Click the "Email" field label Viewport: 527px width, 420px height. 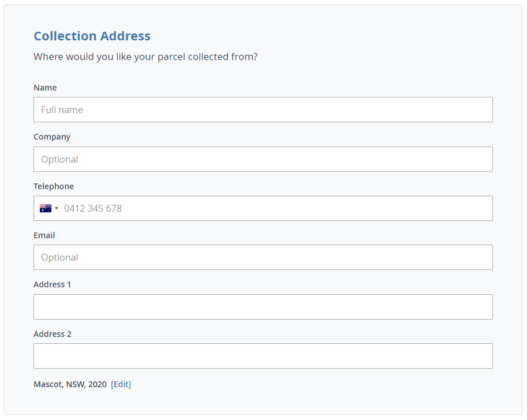click(x=44, y=235)
